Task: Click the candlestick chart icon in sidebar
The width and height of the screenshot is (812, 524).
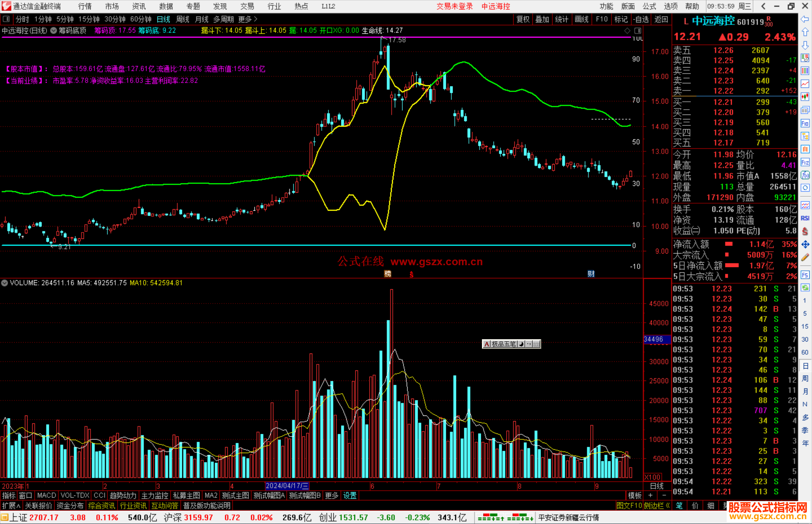Action: click(x=805, y=97)
